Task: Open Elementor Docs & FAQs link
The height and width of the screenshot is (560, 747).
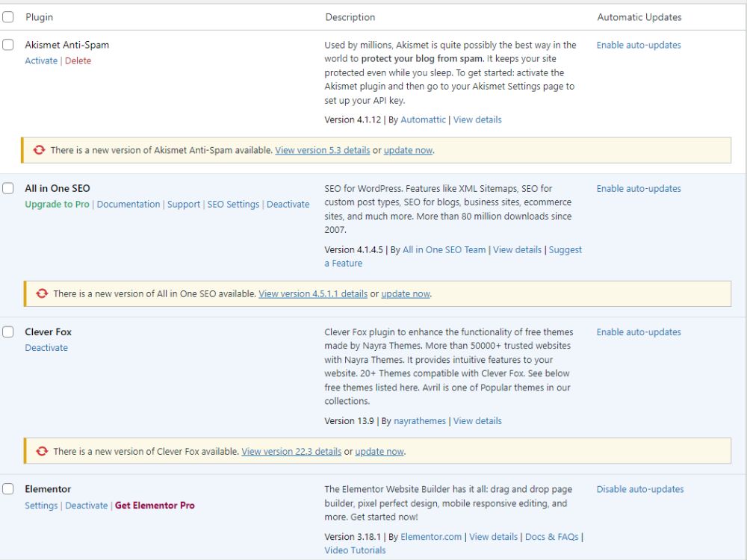Action: click(552, 537)
